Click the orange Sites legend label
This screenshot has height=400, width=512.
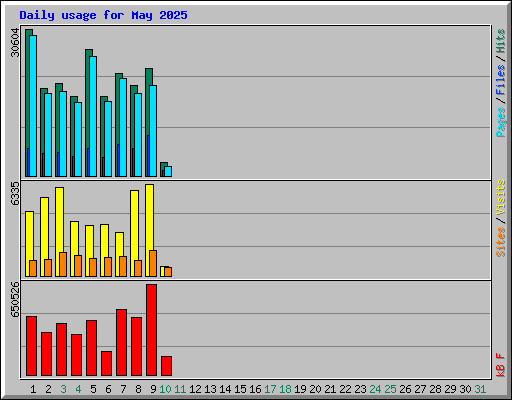click(x=500, y=242)
